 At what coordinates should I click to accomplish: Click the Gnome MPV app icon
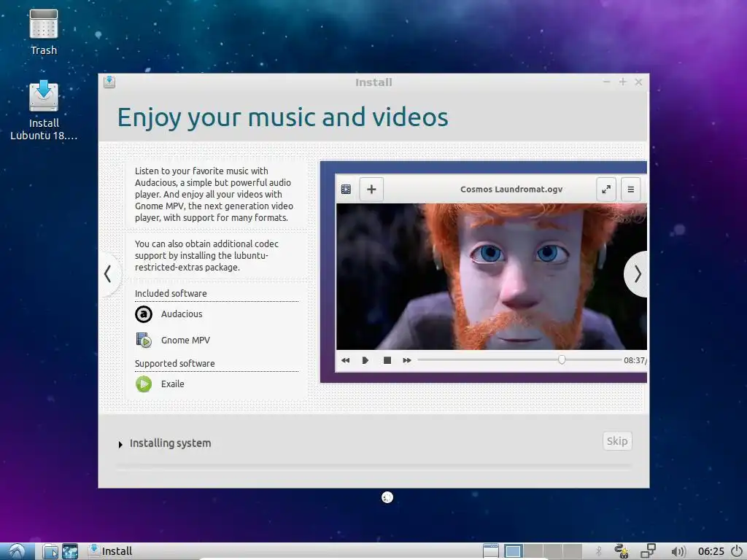coord(144,340)
